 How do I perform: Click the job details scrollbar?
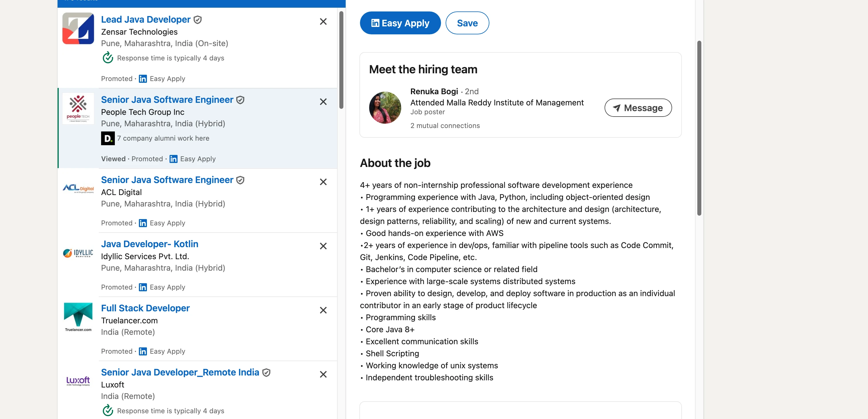(x=699, y=128)
